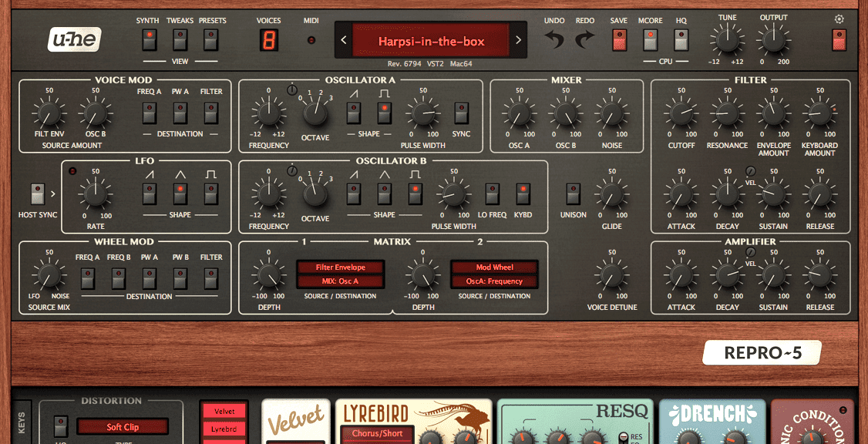This screenshot has width=868, height=444.
Task: Click the Filter RESONANCE knob
Action: click(728, 113)
